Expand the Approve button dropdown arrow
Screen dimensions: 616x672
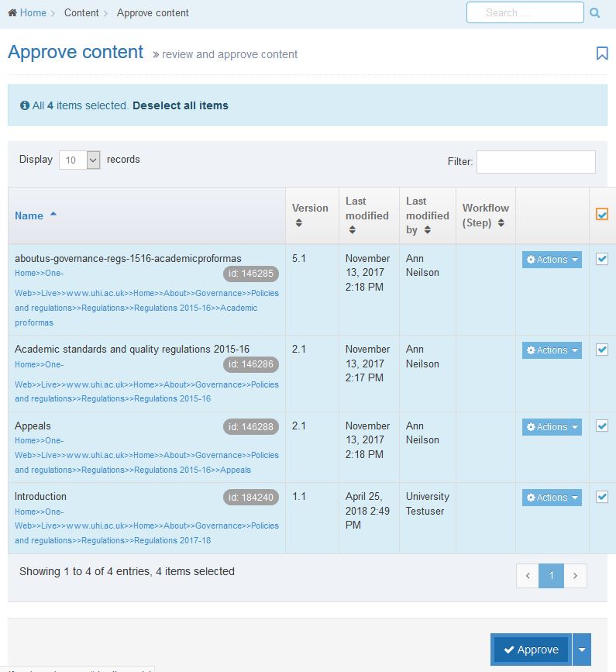click(x=582, y=650)
